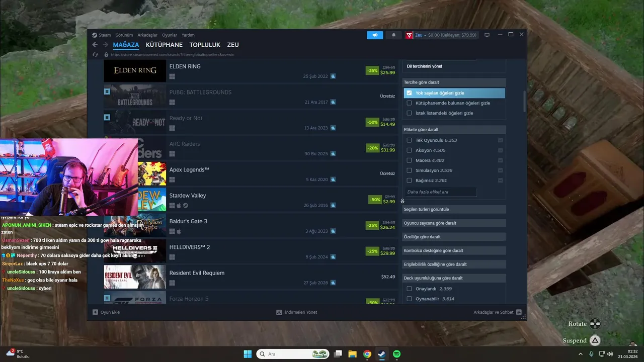The width and height of the screenshot is (644, 362).
Task: Click the download icon beside İndirmeleri Yönet
Action: 279,312
